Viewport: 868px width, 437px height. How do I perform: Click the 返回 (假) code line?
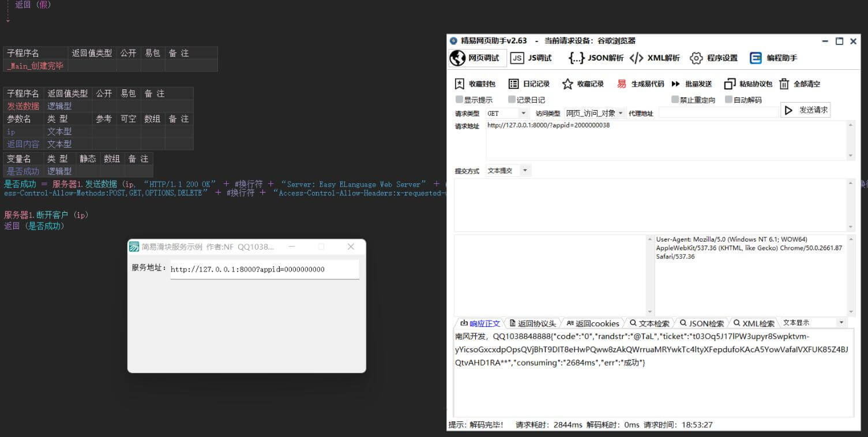click(33, 5)
